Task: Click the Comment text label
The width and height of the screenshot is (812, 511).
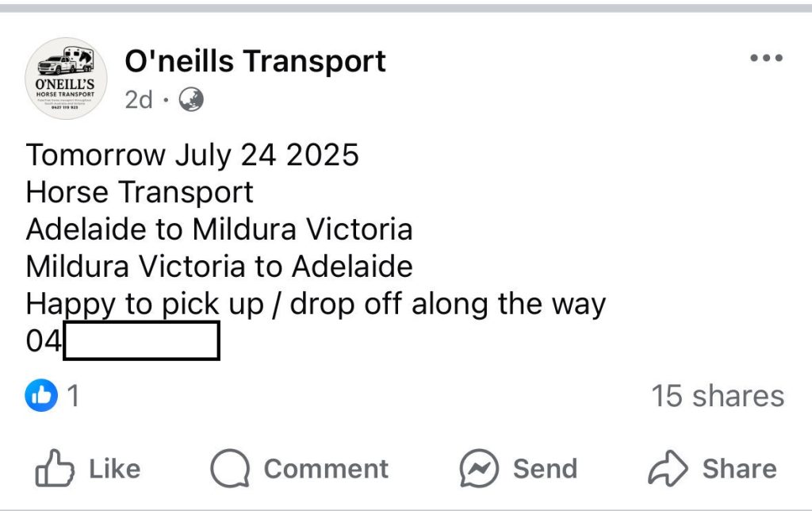Action: click(x=326, y=469)
